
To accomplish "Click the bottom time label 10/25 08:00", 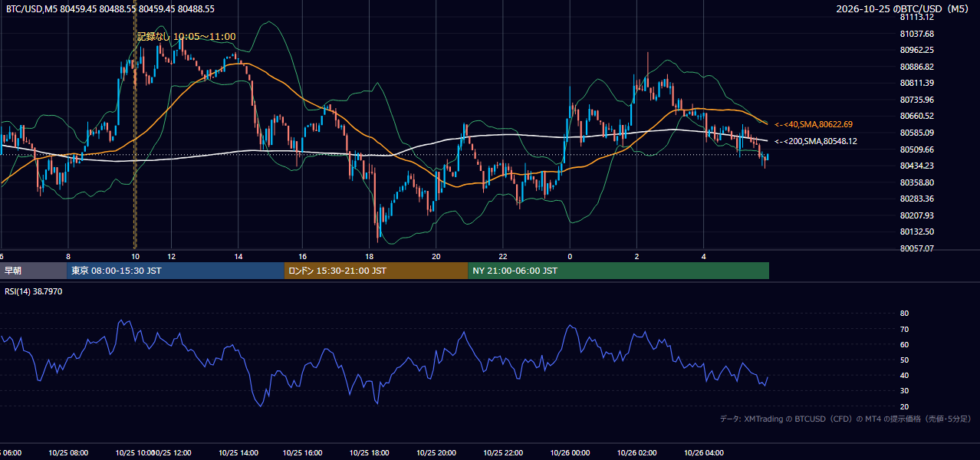I will click(68, 453).
